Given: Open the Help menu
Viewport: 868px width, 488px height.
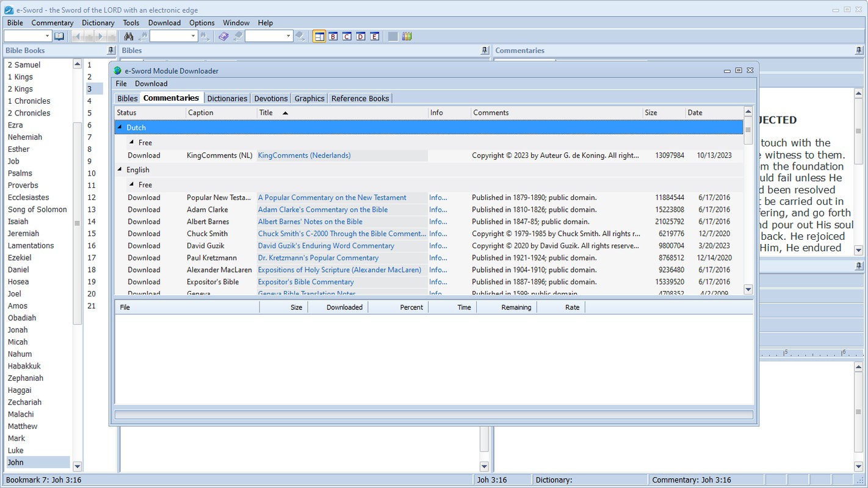Looking at the screenshot, I should point(266,23).
